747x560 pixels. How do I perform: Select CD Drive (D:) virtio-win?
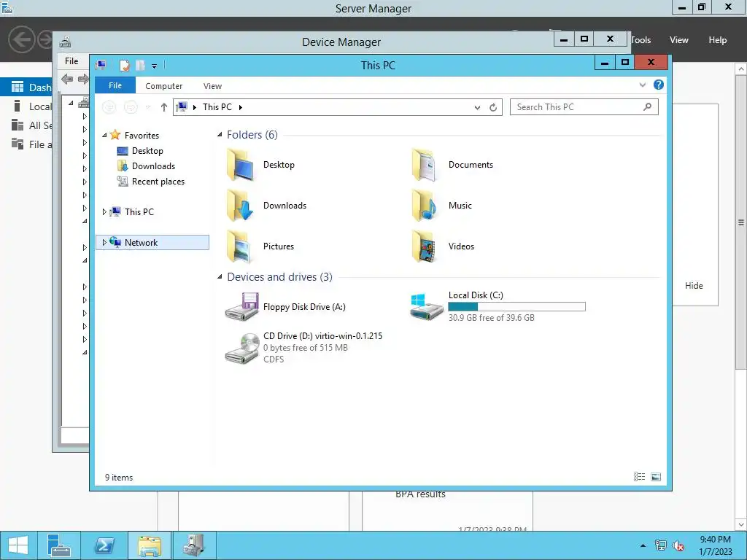(x=303, y=348)
